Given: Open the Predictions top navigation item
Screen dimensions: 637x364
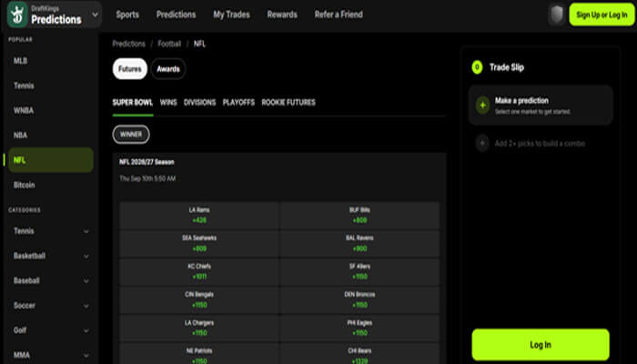Looking at the screenshot, I should tap(176, 15).
